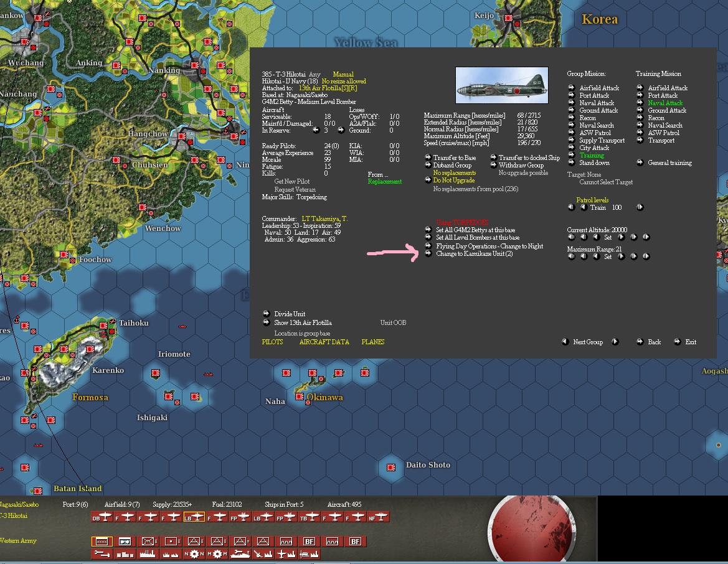Click the Replacement pilot source option
The image size is (728, 564).
385,182
